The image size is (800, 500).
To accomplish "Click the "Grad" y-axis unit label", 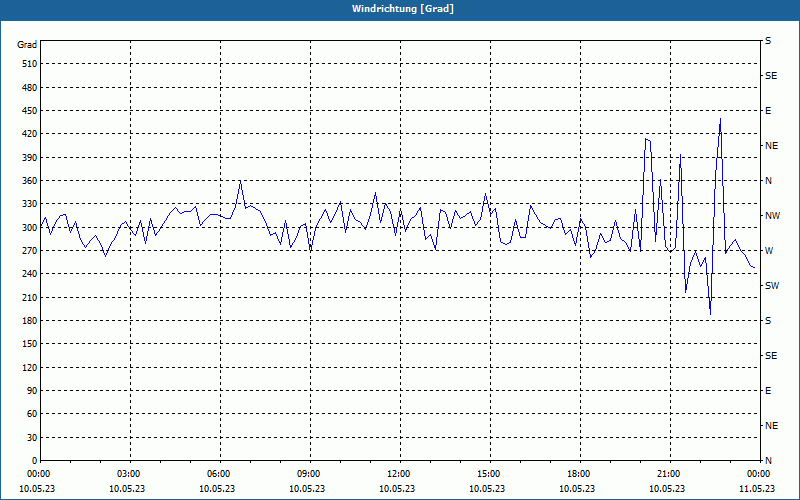I will click(27, 45).
